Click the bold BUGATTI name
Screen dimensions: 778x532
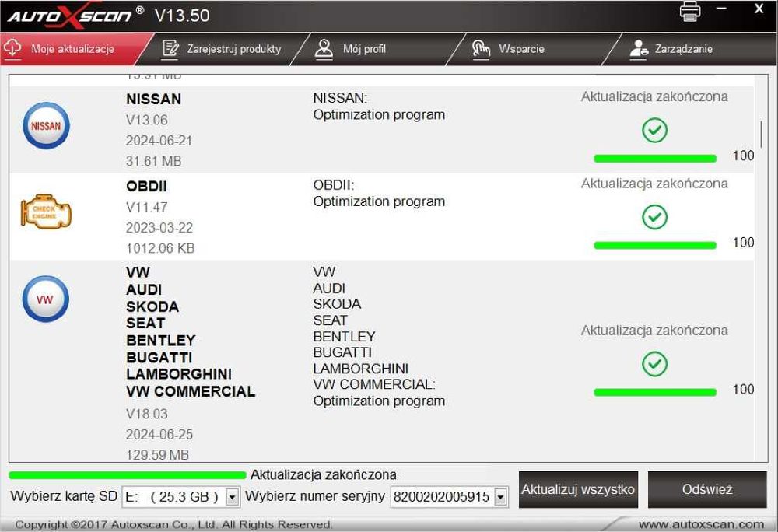pos(159,358)
